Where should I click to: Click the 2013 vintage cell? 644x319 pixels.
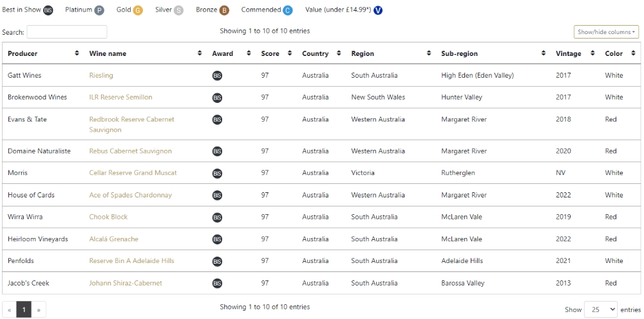click(563, 283)
